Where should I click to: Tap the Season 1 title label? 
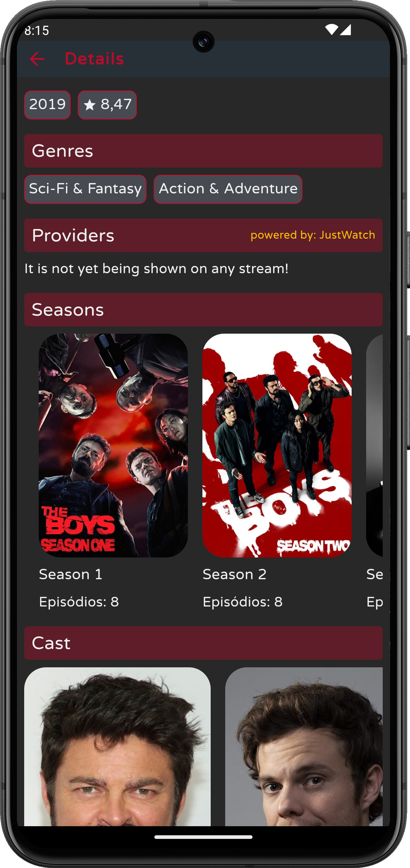(x=70, y=574)
